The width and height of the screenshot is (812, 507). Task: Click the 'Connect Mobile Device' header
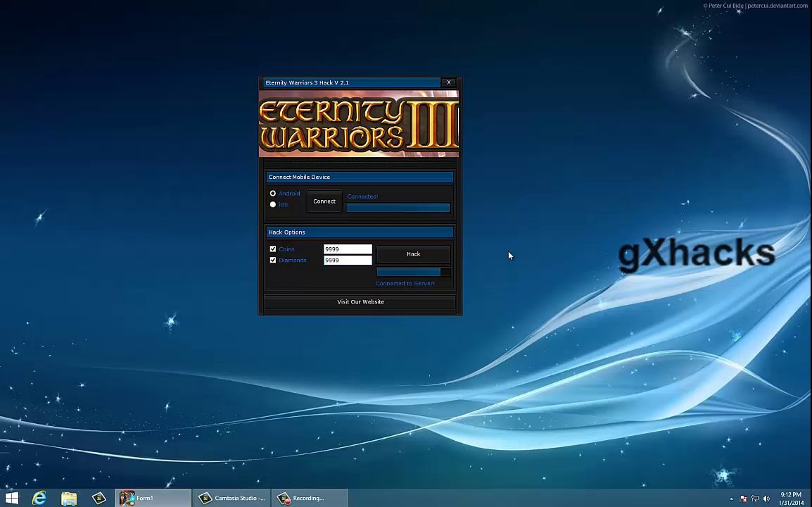click(x=360, y=177)
